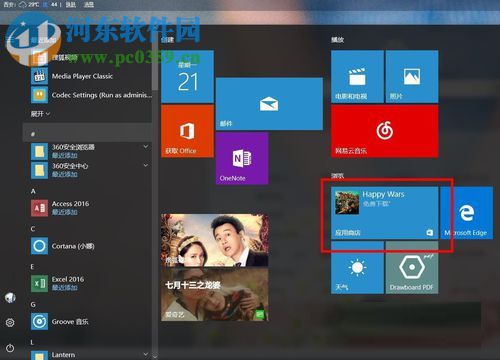Expand the Lantern folder chevron

tap(146, 354)
